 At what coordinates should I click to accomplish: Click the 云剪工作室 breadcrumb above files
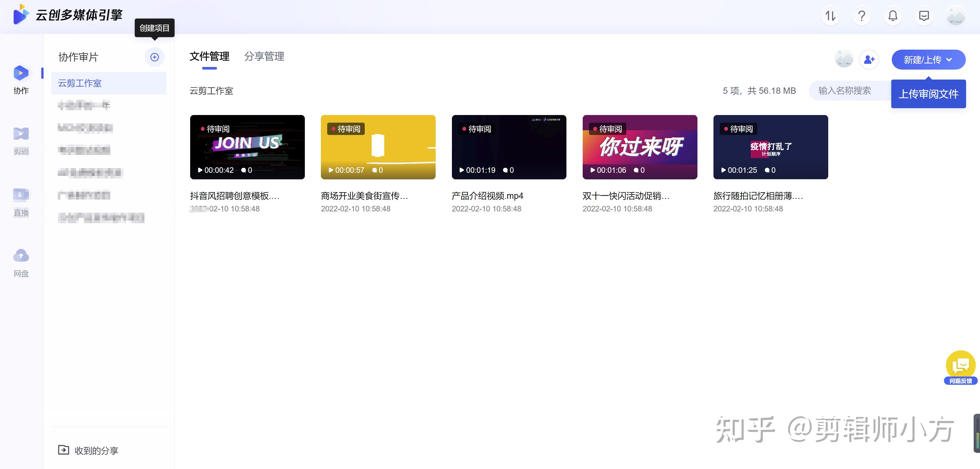(212, 91)
